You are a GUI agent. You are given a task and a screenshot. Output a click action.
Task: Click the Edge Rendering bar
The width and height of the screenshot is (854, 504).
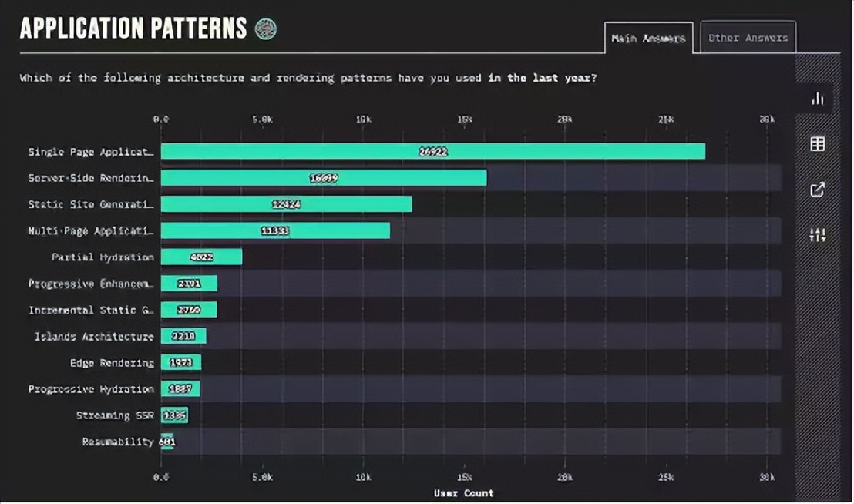pyautogui.click(x=181, y=362)
